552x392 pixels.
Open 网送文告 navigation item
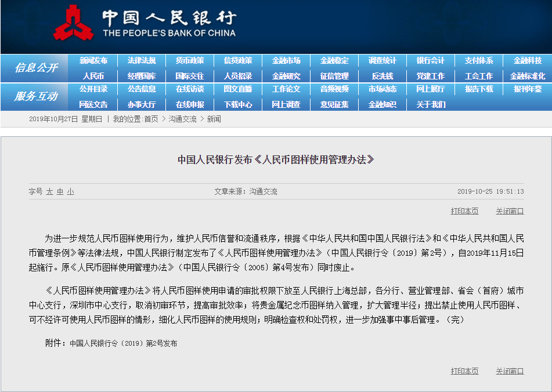93,104
